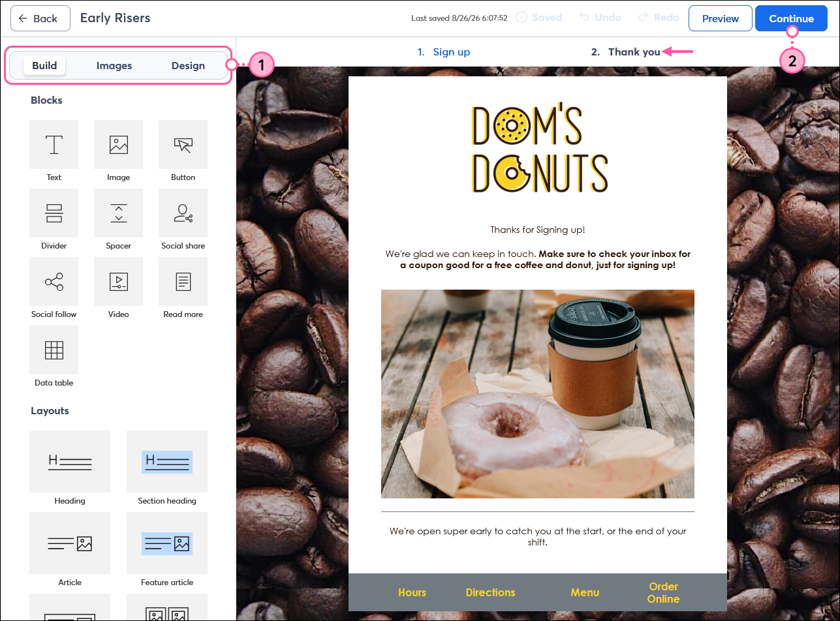Go to step 1 Sign up
Image resolution: width=840 pixels, height=621 pixels.
(x=444, y=52)
